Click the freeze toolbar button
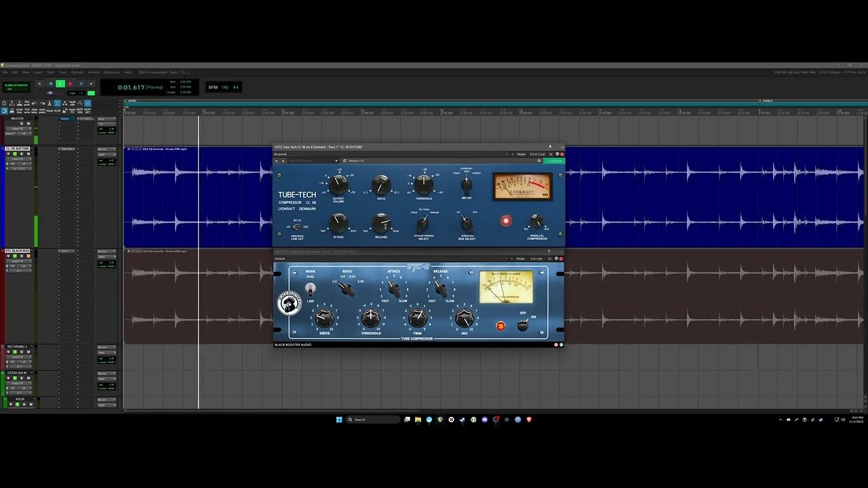The width and height of the screenshot is (868, 488). [50, 111]
